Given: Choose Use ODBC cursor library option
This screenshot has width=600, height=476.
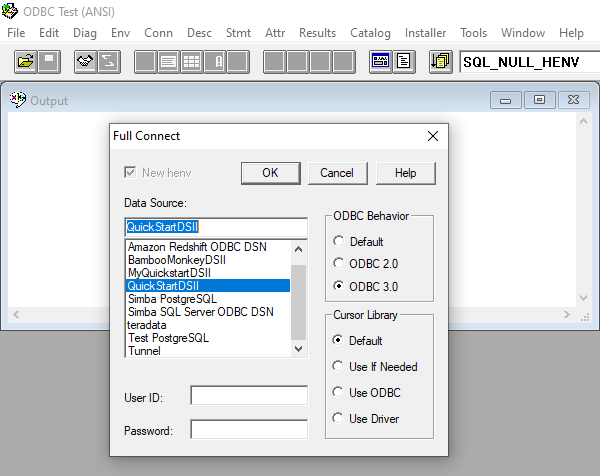Looking at the screenshot, I should point(340,392).
